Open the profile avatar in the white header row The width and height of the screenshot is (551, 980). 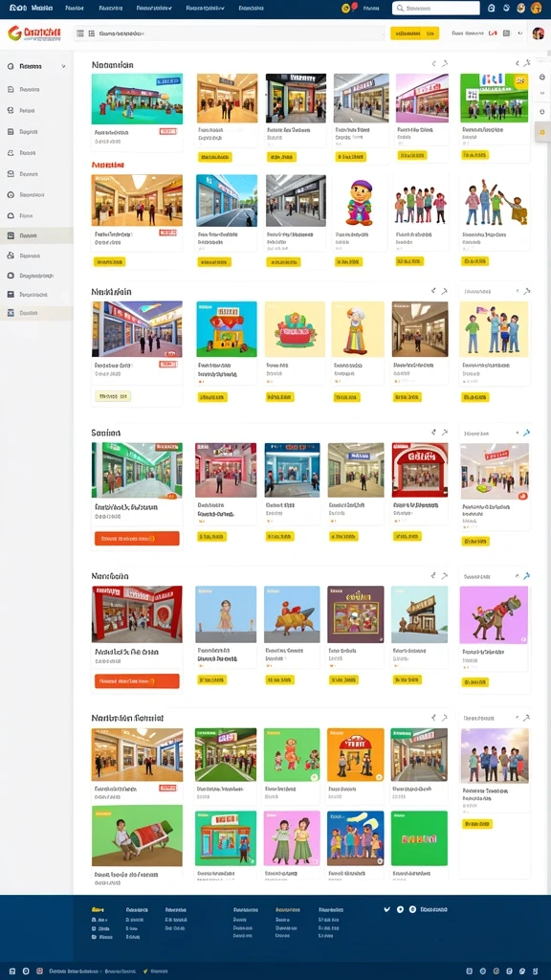click(x=538, y=33)
